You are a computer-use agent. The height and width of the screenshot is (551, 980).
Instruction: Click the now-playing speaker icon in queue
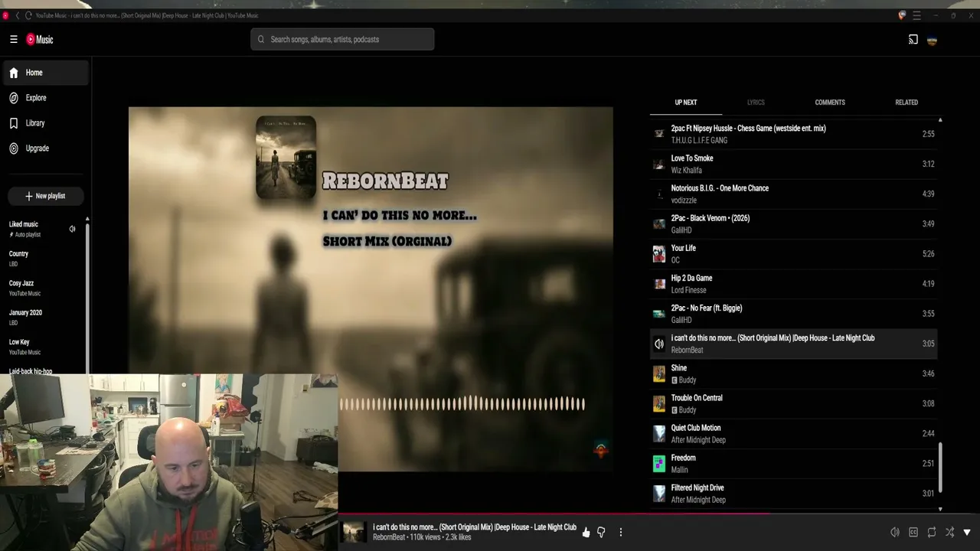659,344
